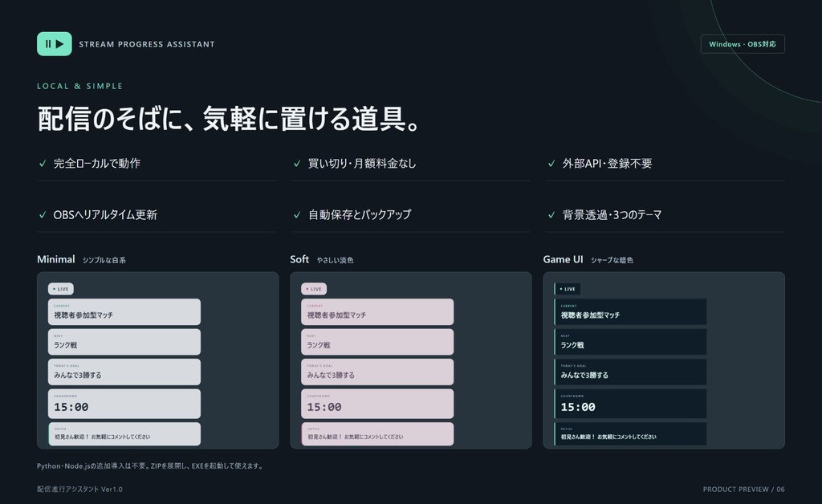Click the PRODUCT PREVIEW / 06 footer label

tap(744, 490)
